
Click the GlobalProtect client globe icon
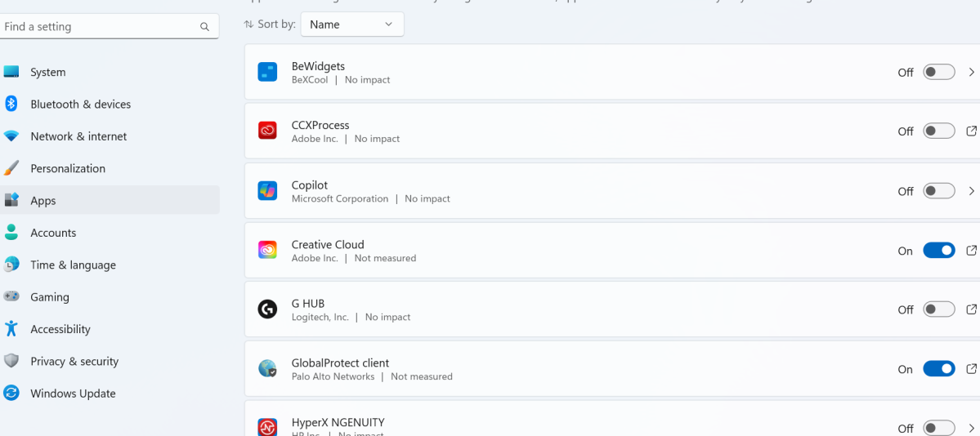(267, 368)
